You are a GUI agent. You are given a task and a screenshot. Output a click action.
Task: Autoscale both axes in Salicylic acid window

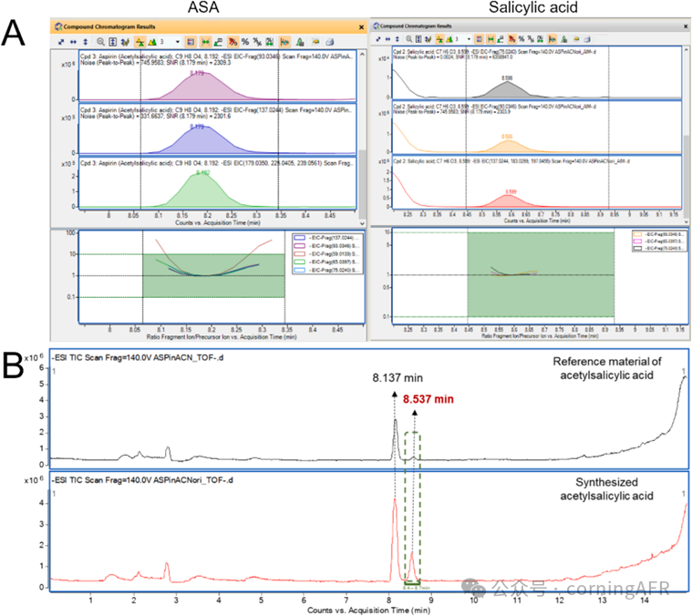tap(378, 39)
